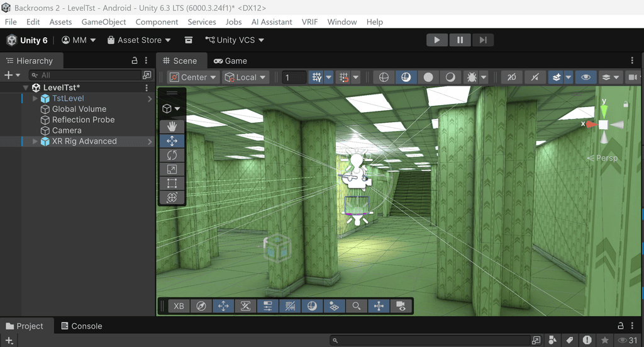Click the Hierarchy panel kebab menu
The width and height of the screenshot is (644, 347).
click(x=146, y=60)
